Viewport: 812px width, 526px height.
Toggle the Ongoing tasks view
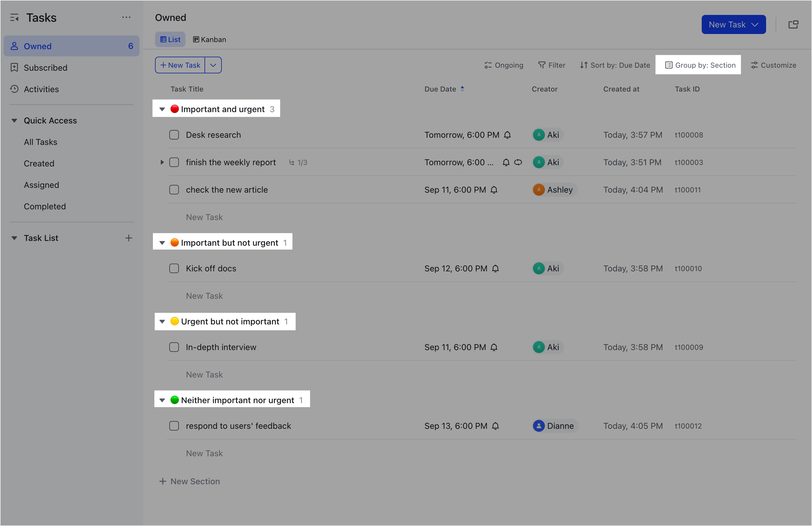pyautogui.click(x=504, y=65)
